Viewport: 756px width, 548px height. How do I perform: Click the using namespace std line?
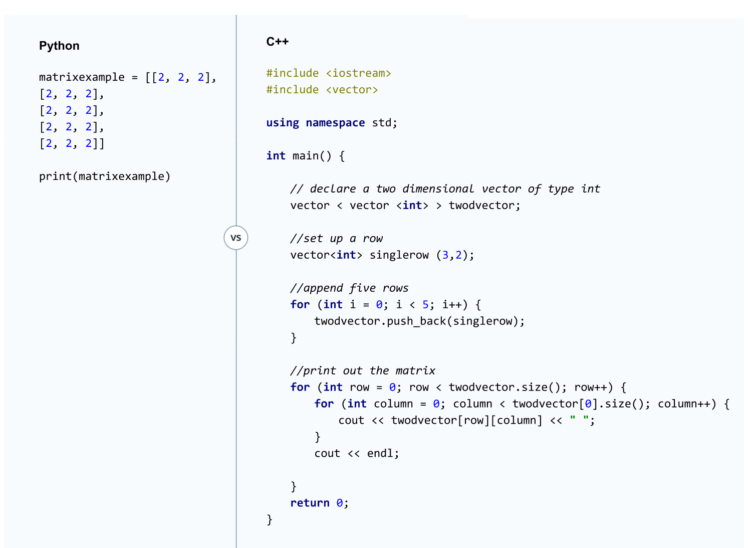tap(331, 123)
